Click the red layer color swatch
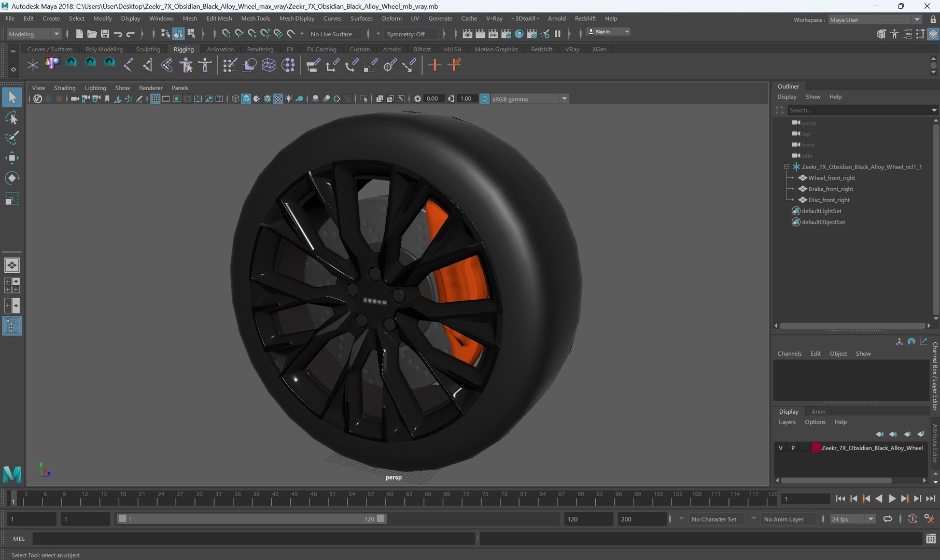 point(816,448)
